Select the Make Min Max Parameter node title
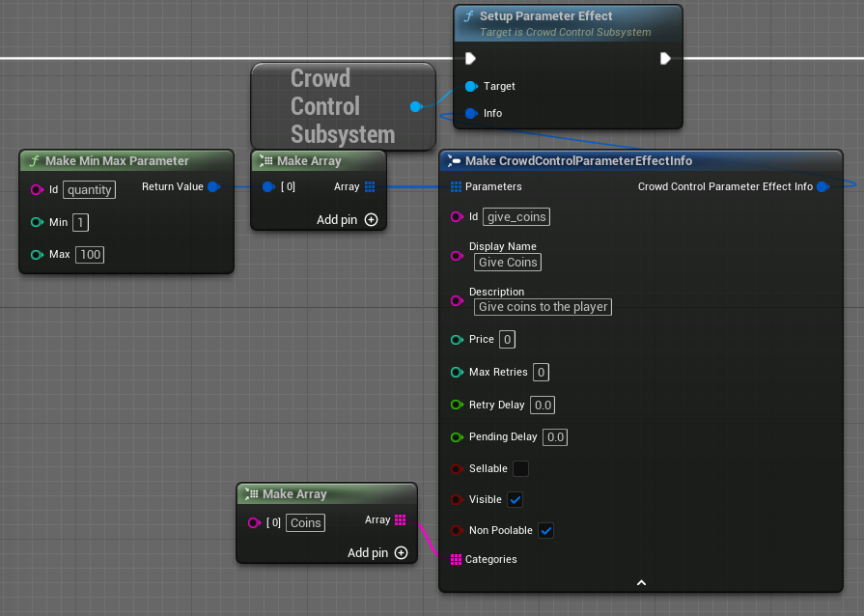Screen dimensions: 864x616 coord(117,160)
